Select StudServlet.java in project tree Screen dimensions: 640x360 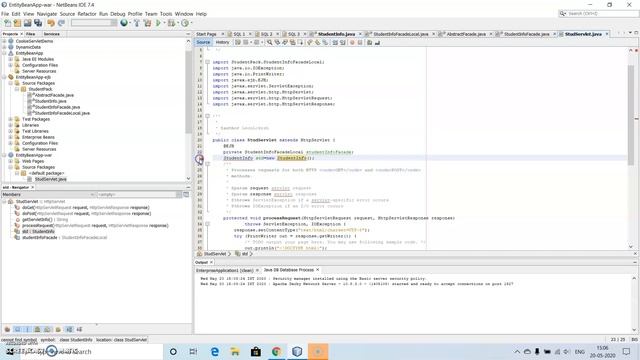pyautogui.click(x=51, y=179)
